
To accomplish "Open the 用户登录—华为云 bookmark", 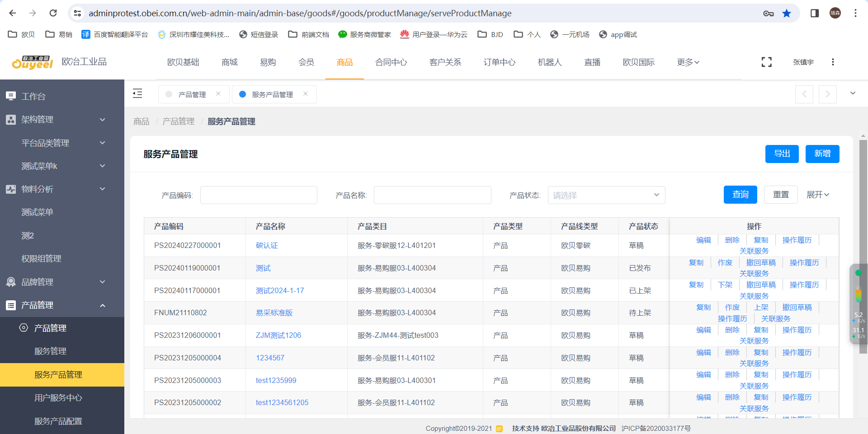I will 434,34.
